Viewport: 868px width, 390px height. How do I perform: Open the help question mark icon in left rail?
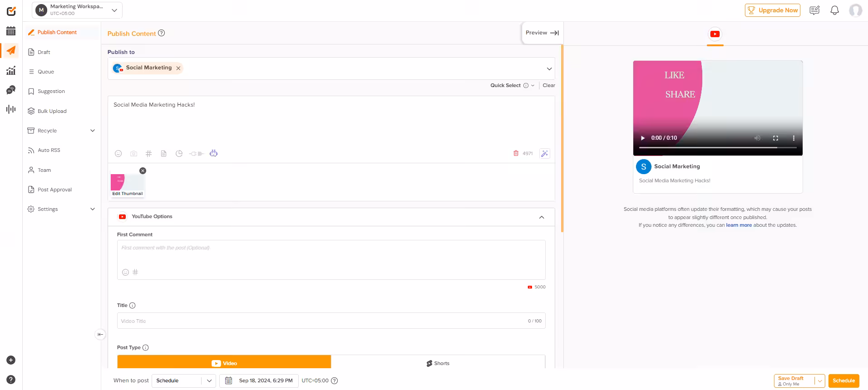pyautogui.click(x=11, y=380)
